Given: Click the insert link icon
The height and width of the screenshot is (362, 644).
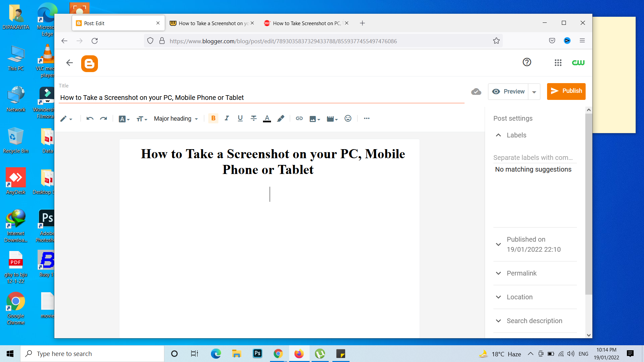Looking at the screenshot, I should (x=299, y=118).
